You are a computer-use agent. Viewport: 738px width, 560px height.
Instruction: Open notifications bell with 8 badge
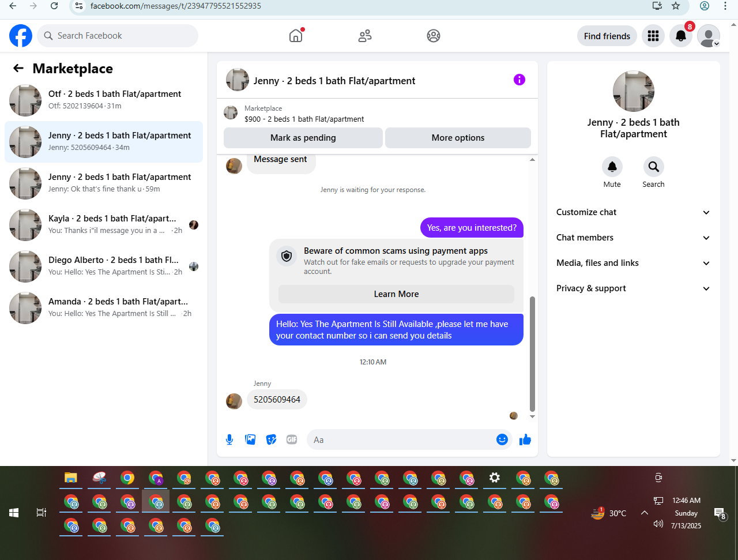[681, 36]
